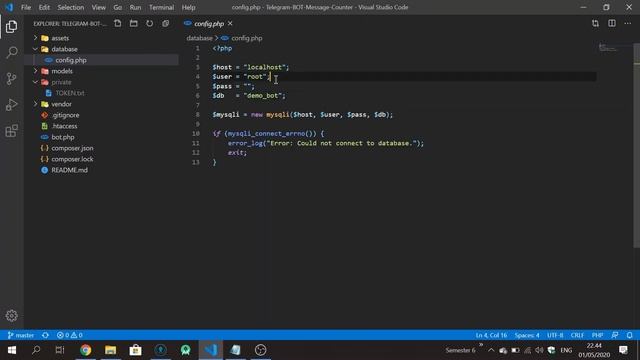Open Google Chrome from the taskbar
640x360 pixels.
pyautogui.click(x=85, y=350)
